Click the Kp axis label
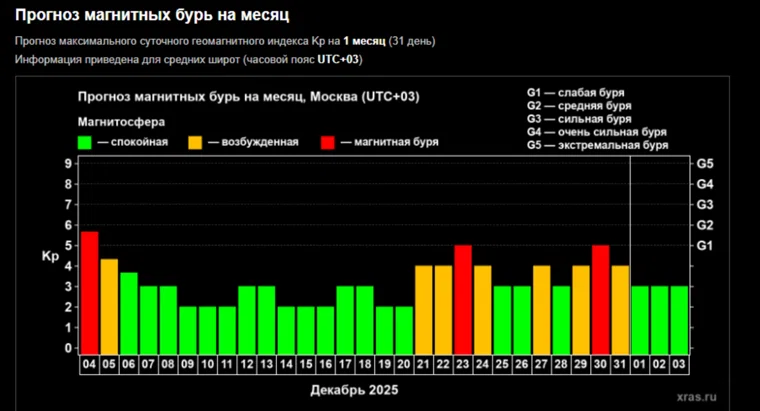The height and width of the screenshot is (411, 760). [51, 256]
